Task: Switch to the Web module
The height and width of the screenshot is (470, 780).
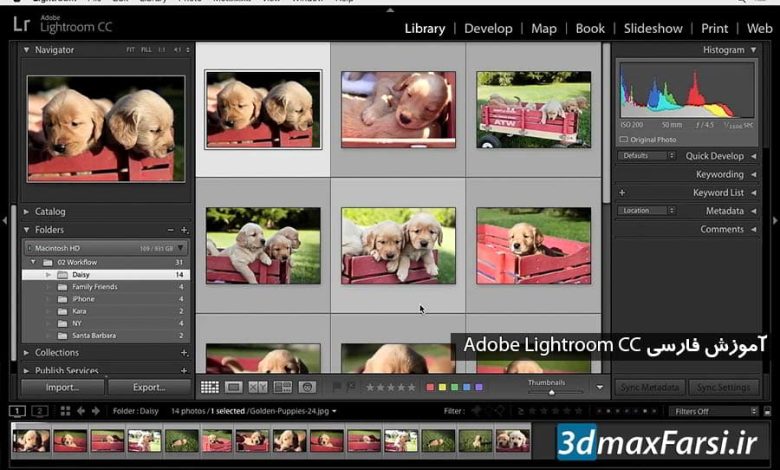Action: [759, 28]
